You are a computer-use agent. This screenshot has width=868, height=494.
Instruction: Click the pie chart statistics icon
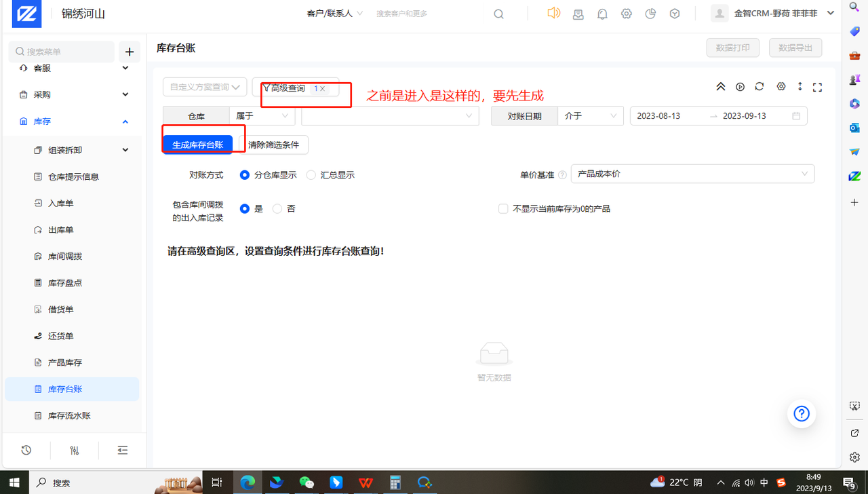650,14
